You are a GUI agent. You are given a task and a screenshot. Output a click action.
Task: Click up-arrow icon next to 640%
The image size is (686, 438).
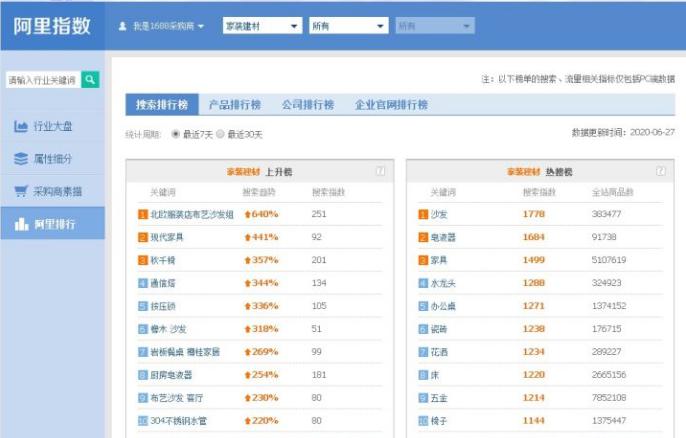pos(248,214)
